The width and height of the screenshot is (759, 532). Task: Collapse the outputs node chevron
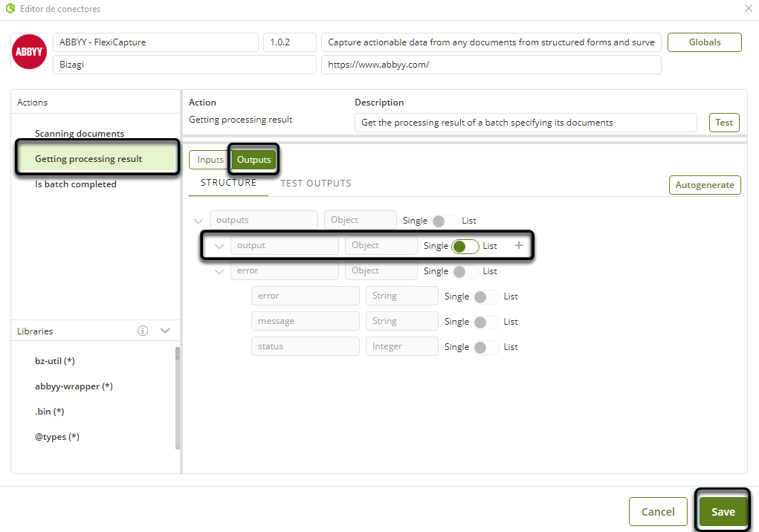198,221
